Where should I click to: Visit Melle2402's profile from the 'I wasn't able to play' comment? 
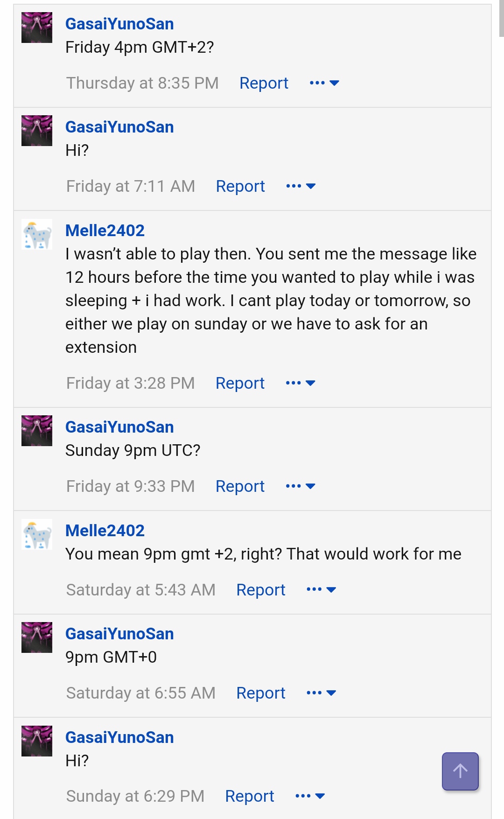(105, 231)
